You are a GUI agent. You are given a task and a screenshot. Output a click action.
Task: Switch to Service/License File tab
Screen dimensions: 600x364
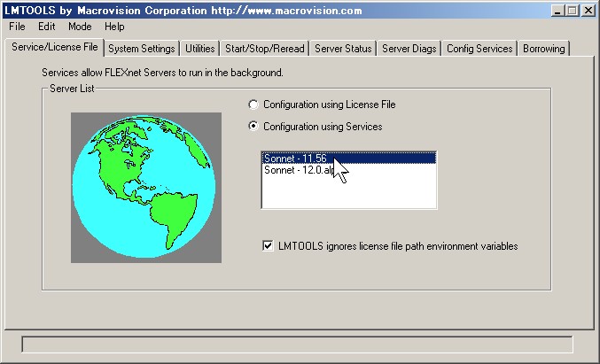point(55,47)
